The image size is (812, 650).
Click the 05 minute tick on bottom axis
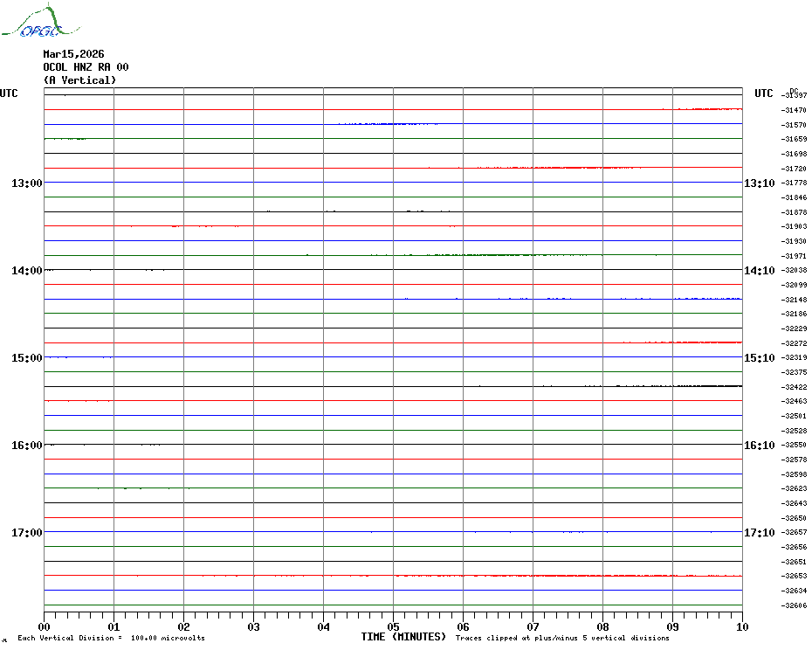pyautogui.click(x=393, y=626)
